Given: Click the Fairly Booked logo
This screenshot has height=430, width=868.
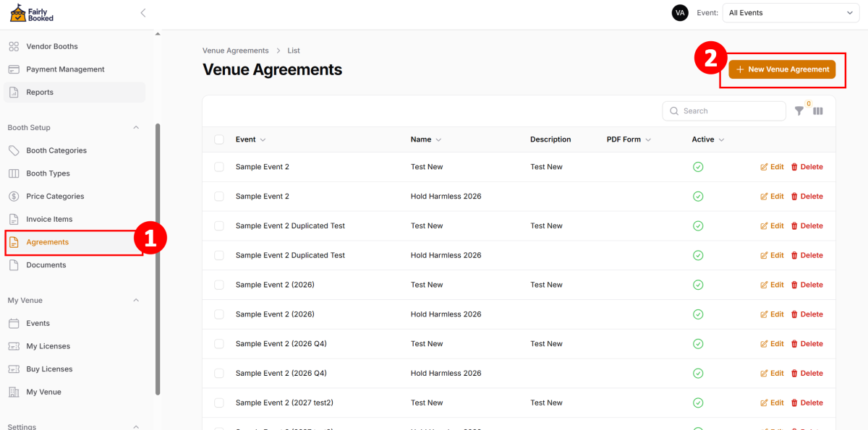Looking at the screenshot, I should (x=32, y=13).
